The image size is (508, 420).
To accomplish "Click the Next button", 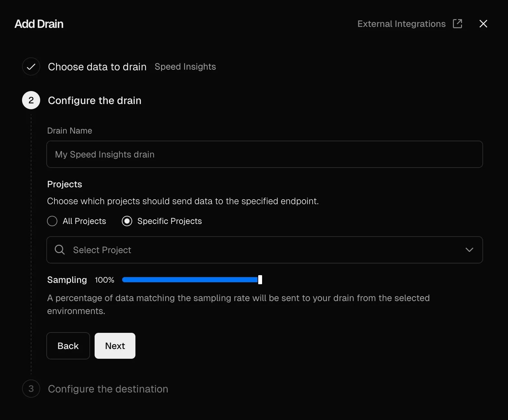I will (x=115, y=346).
